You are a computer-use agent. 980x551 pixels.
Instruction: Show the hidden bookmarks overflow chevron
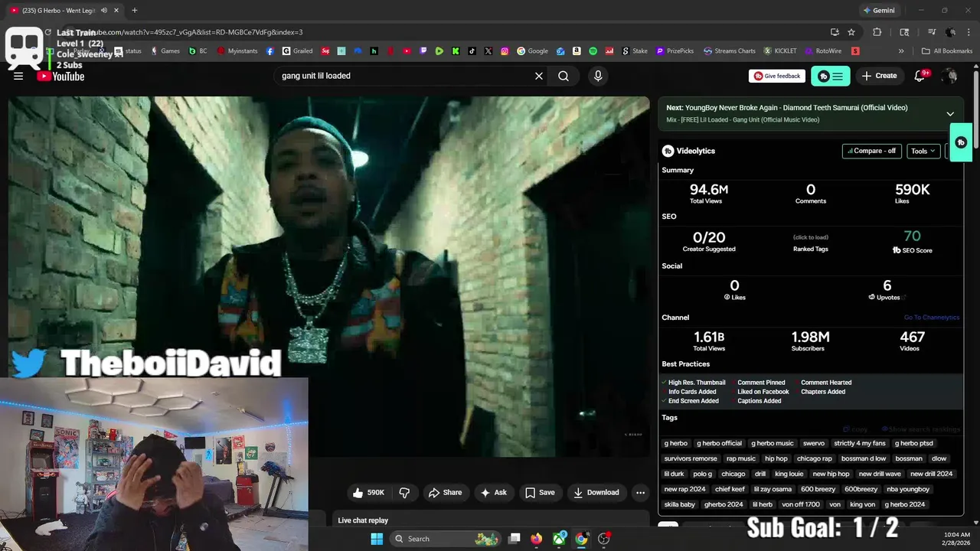pos(901,51)
